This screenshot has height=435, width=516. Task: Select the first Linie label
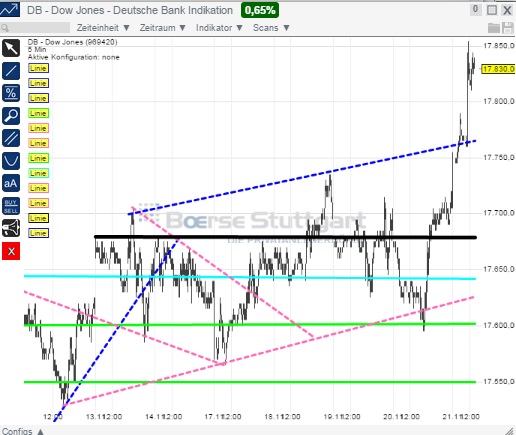click(x=38, y=68)
